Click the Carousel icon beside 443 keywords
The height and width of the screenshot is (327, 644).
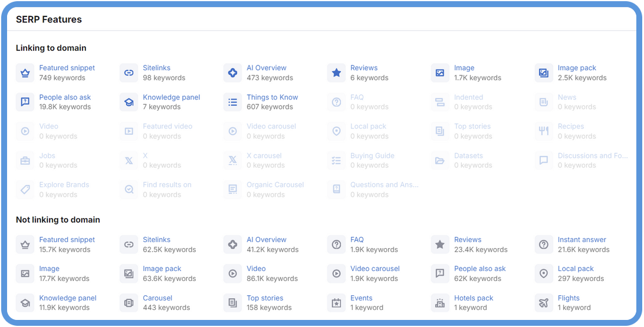[x=129, y=303]
